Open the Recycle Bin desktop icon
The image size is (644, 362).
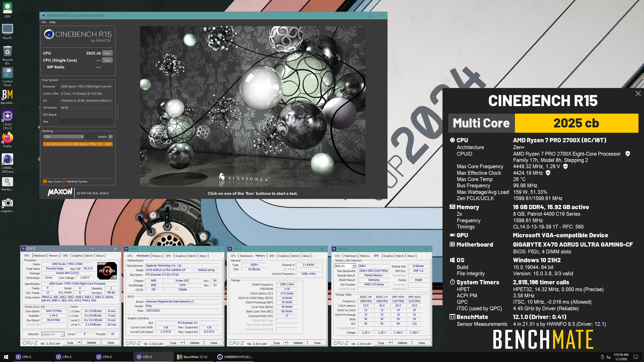coord(7,55)
